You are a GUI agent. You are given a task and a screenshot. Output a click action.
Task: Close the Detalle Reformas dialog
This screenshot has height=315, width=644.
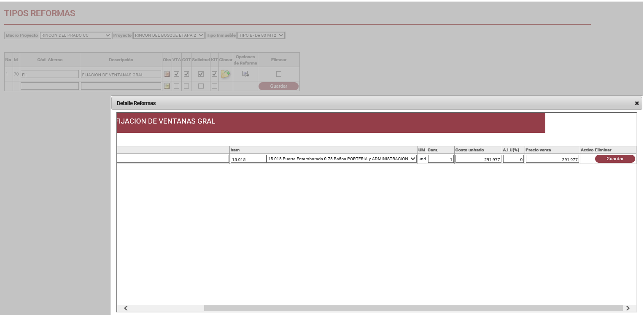tap(637, 103)
